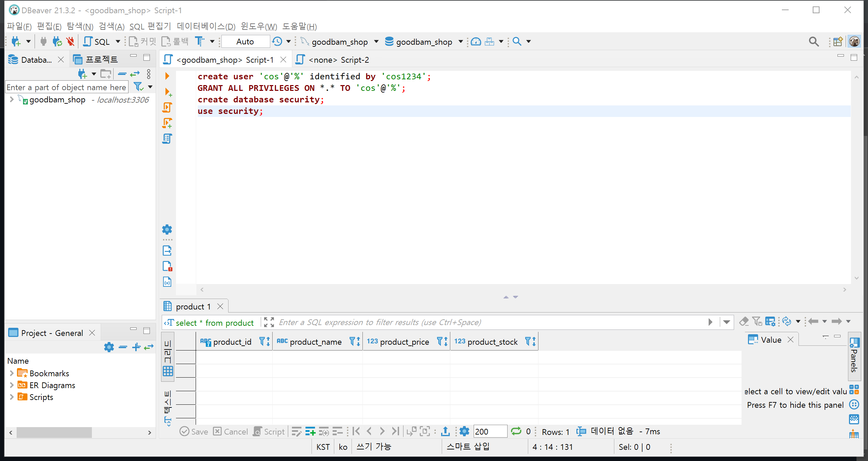Click add new row icon in results bar
The image size is (868, 461).
[310, 431]
